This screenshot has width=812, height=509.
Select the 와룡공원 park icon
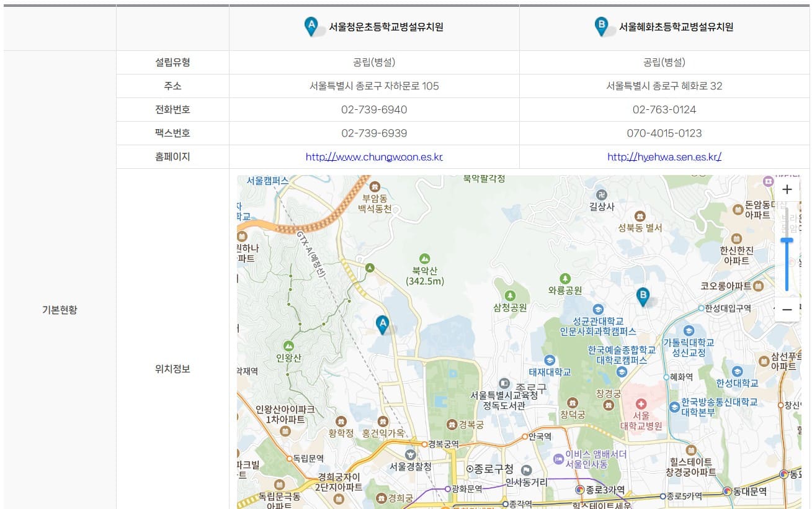[x=565, y=278]
